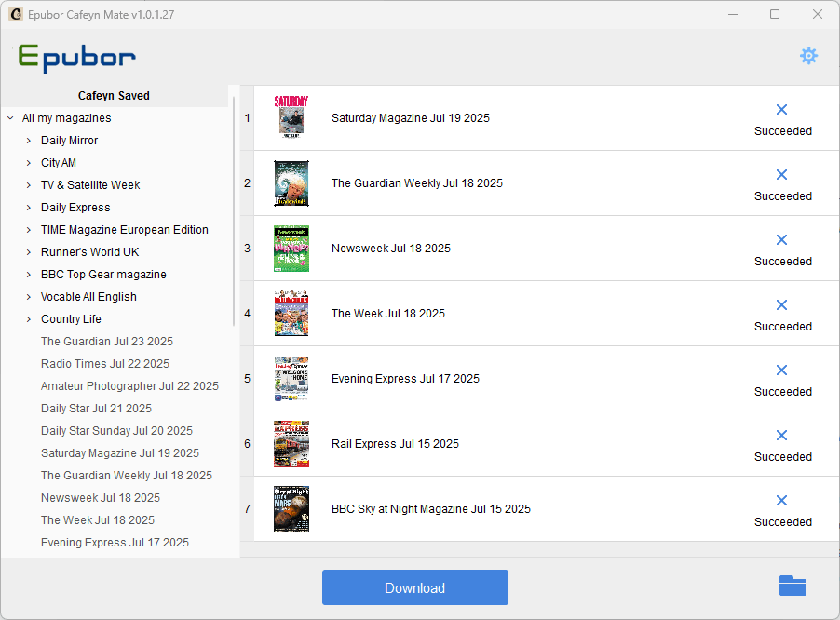Click the Cafeyn Saved header
Screen dimensions: 840x620
click(114, 95)
